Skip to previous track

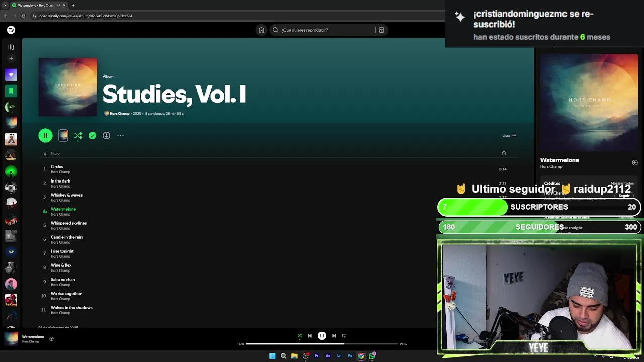[310, 336]
